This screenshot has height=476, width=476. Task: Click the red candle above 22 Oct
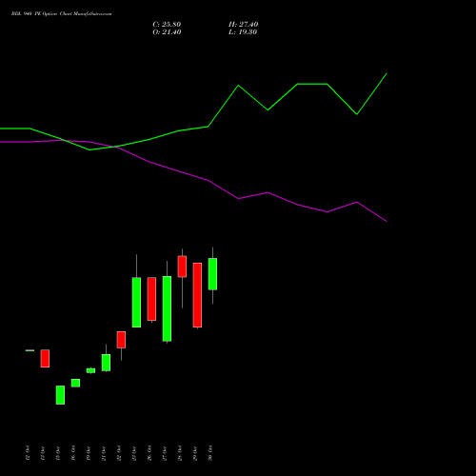pyautogui.click(x=121, y=340)
